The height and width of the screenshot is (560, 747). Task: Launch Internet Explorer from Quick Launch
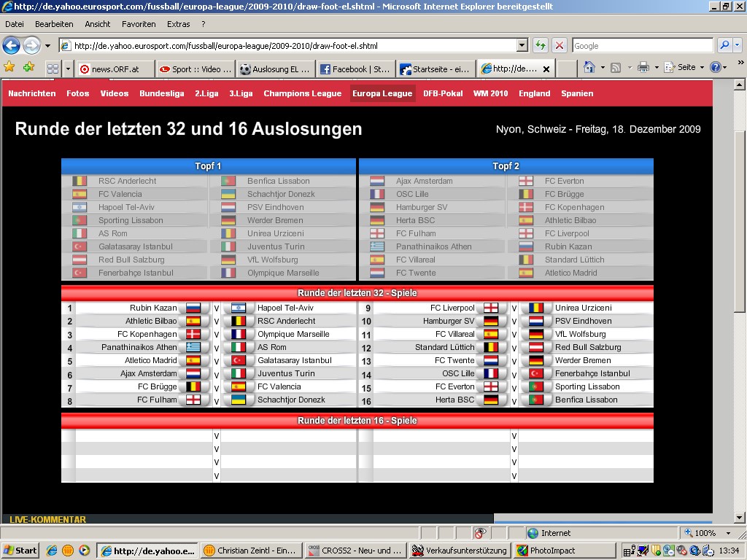(52, 551)
